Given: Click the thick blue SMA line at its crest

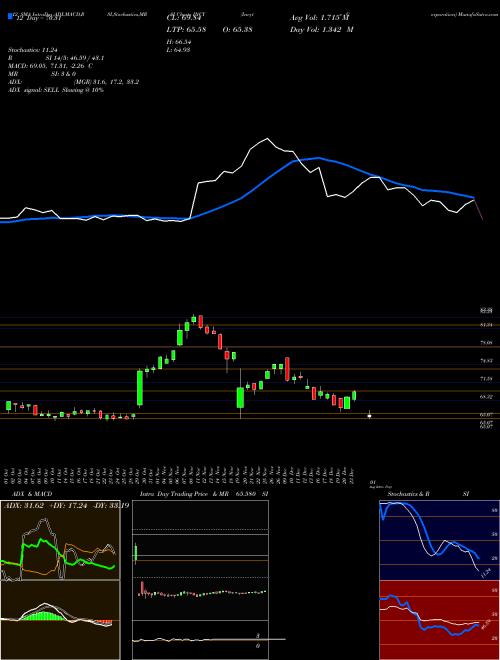Looking at the screenshot, I should pos(319,158).
